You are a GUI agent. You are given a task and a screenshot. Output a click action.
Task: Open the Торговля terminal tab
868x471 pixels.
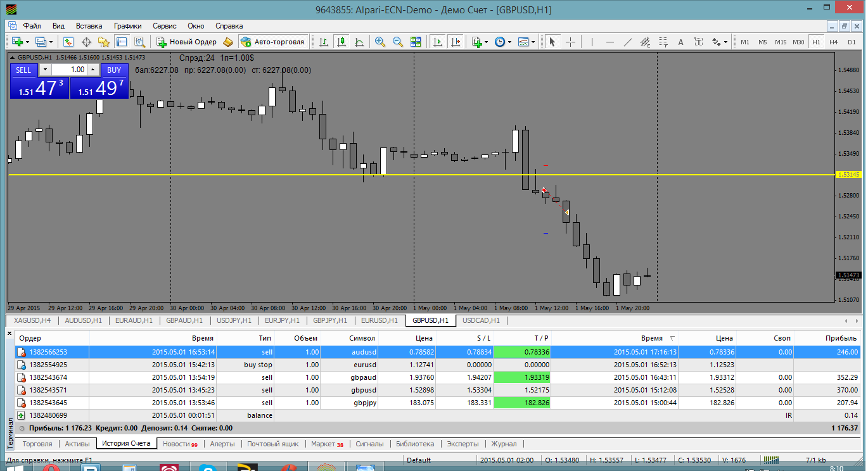point(37,444)
